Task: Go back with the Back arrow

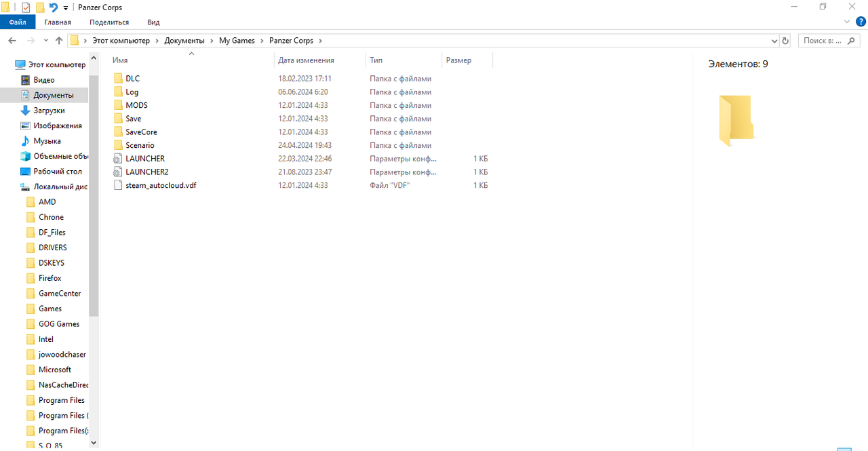Action: pos(12,41)
